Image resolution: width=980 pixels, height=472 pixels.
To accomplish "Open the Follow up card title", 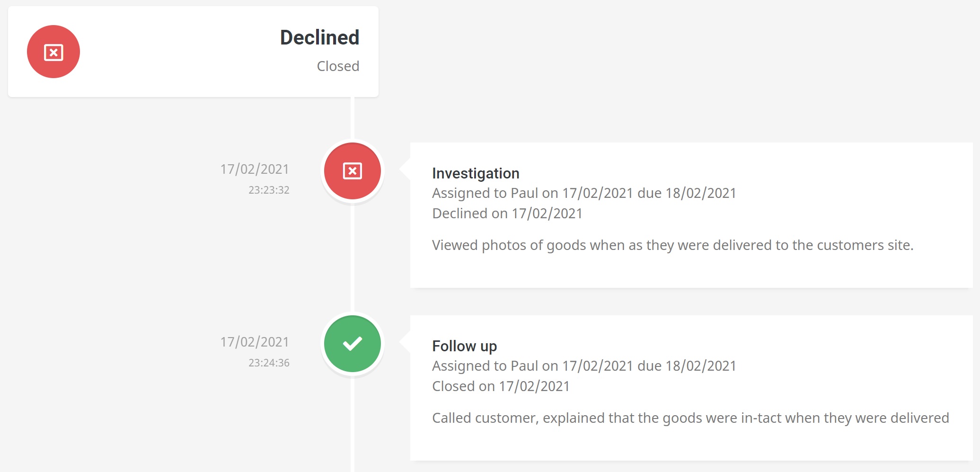I will point(464,346).
